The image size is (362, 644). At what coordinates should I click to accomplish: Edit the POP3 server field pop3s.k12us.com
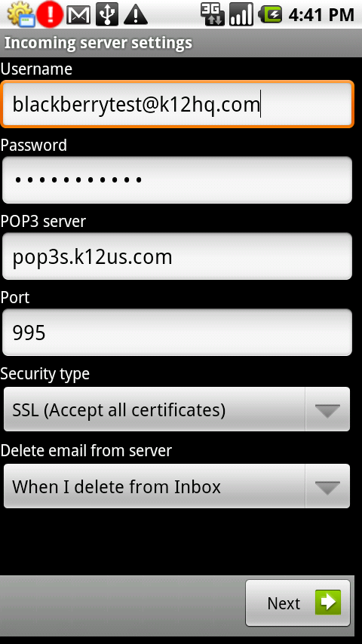177,256
